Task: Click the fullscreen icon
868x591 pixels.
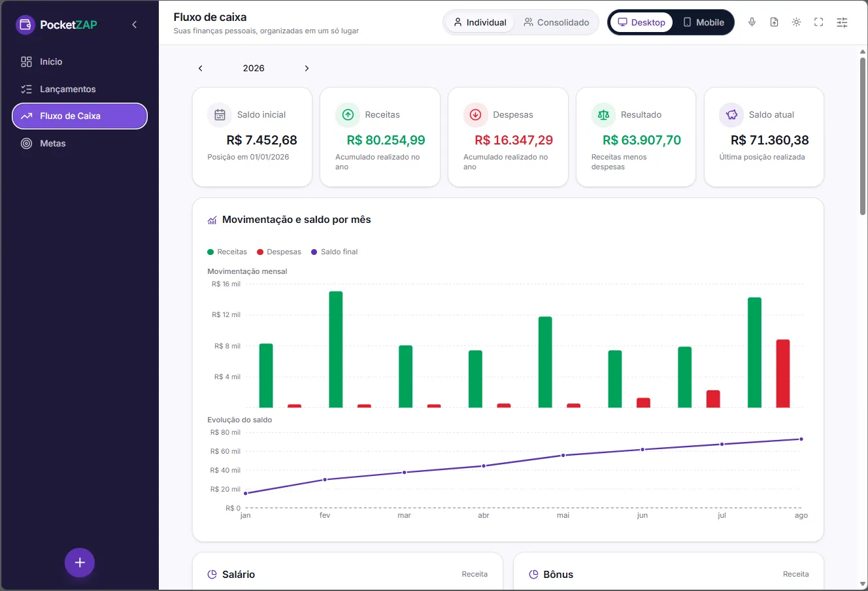Action: pos(819,22)
